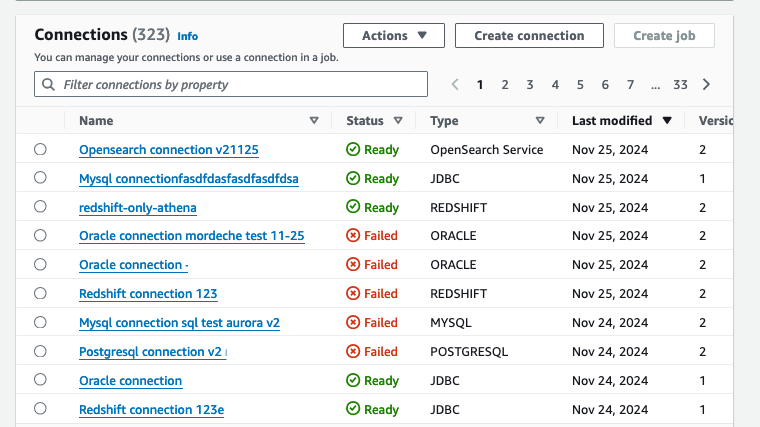760x427 pixels.
Task: Select radio button for redshift-only-athena
Action: point(40,207)
